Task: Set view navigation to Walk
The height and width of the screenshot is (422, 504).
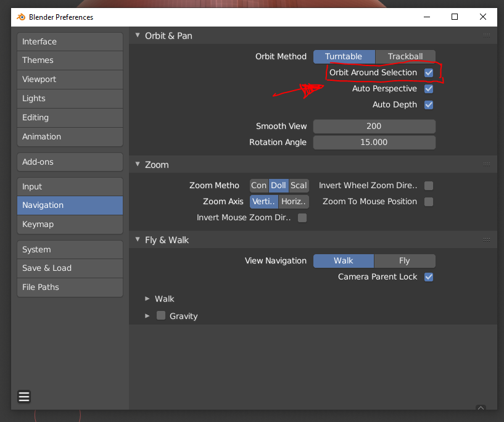Action: (x=344, y=261)
